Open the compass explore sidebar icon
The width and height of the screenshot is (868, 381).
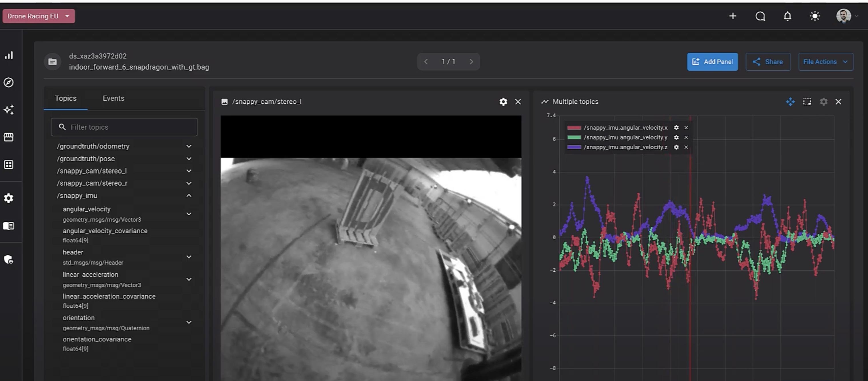click(9, 83)
